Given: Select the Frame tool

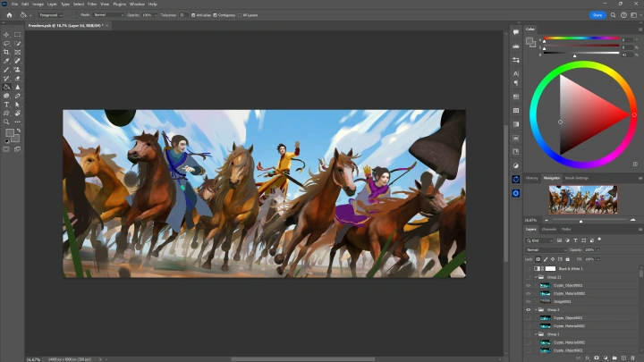Looking at the screenshot, I should [x=18, y=52].
